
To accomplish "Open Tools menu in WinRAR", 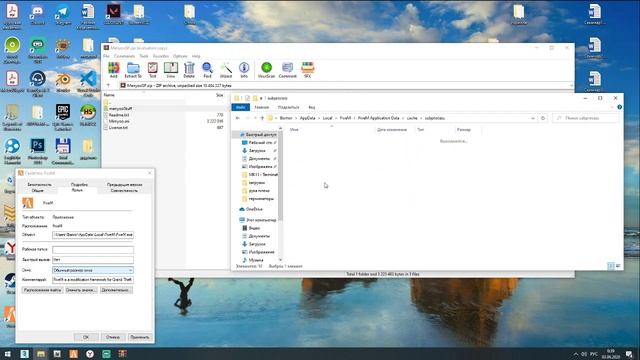I will pos(144,56).
